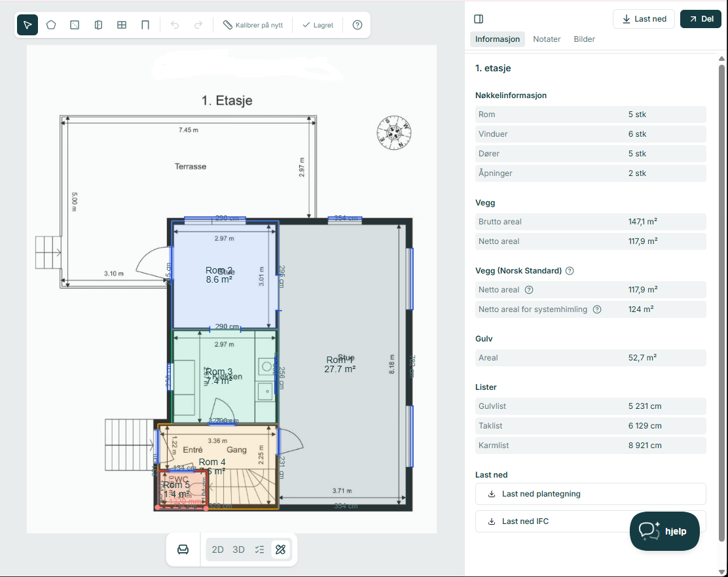Select the door placement tool

tap(98, 25)
